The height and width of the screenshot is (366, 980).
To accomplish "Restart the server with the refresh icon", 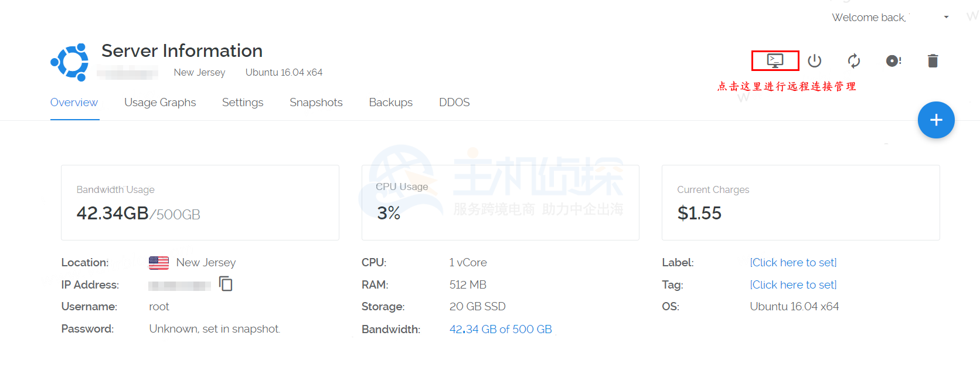I will point(854,60).
